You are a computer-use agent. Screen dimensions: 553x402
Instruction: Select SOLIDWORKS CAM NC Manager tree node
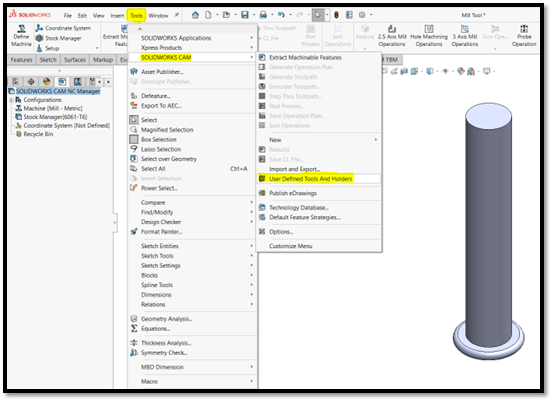click(58, 91)
